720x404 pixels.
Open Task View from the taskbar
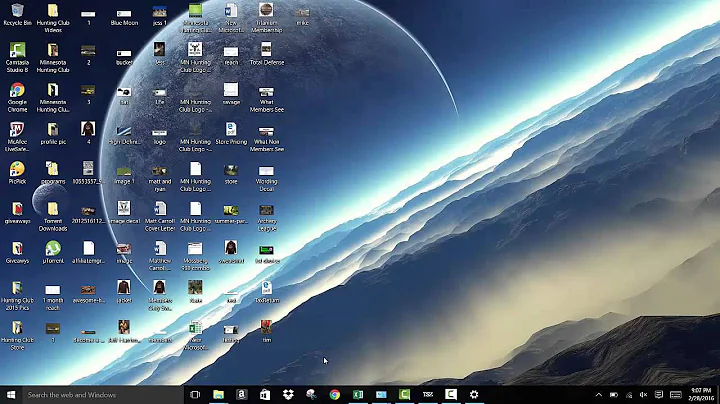pyautogui.click(x=195, y=394)
